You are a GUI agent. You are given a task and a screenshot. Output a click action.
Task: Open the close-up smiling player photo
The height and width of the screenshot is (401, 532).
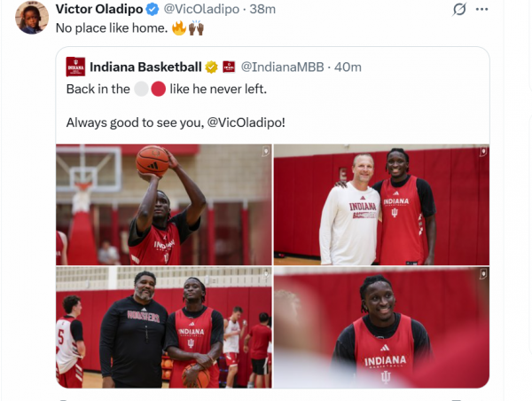pyautogui.click(x=381, y=327)
